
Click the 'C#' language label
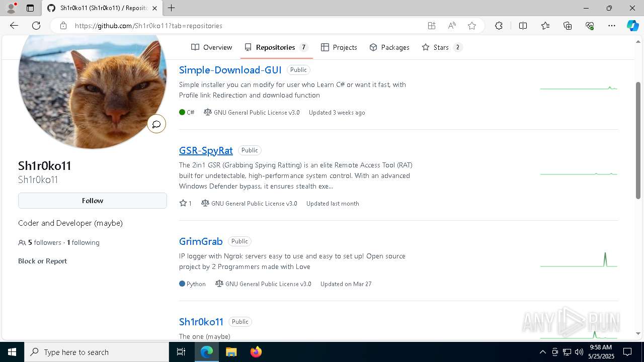[191, 113]
